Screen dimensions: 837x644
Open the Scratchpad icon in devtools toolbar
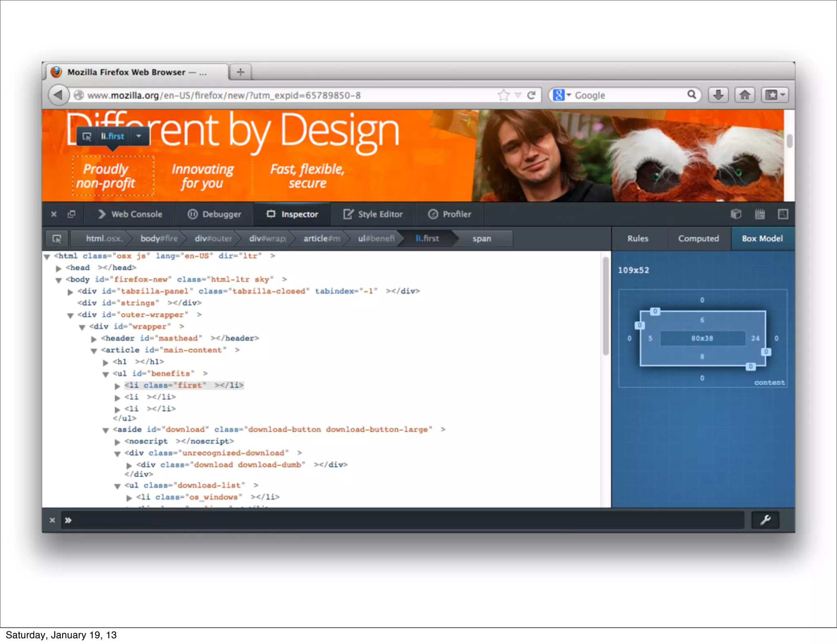tap(759, 214)
